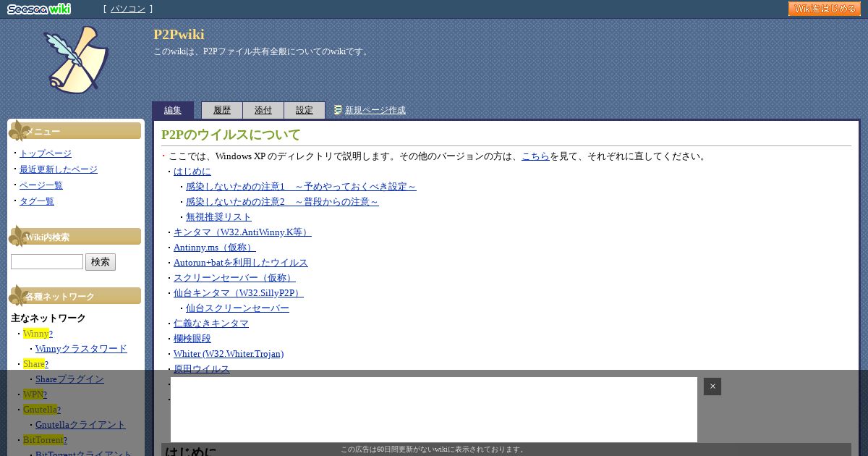This screenshot has height=456, width=868.
Task: Click the new page creation note icon
Action: coord(338,110)
